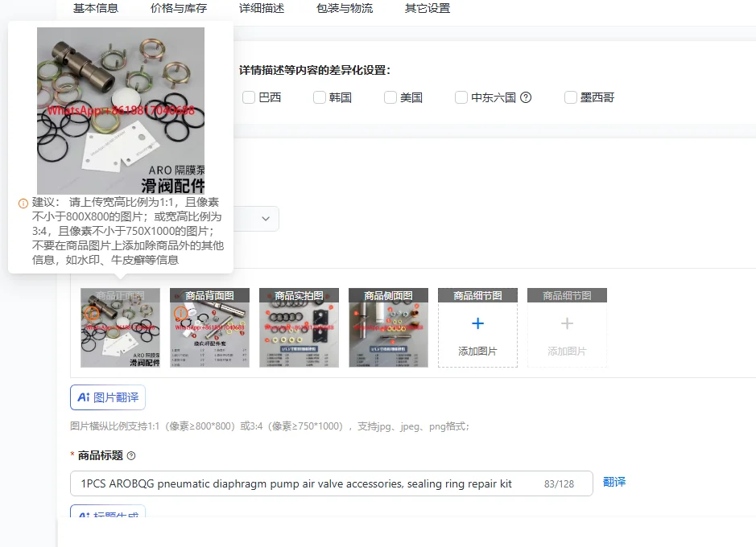Open the 包装与物流 tab
The width and height of the screenshot is (756, 547).
[x=345, y=8]
